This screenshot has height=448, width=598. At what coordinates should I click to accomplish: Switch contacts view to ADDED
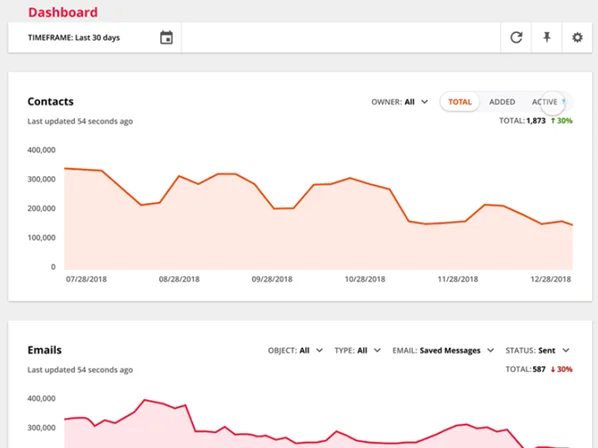pos(502,102)
